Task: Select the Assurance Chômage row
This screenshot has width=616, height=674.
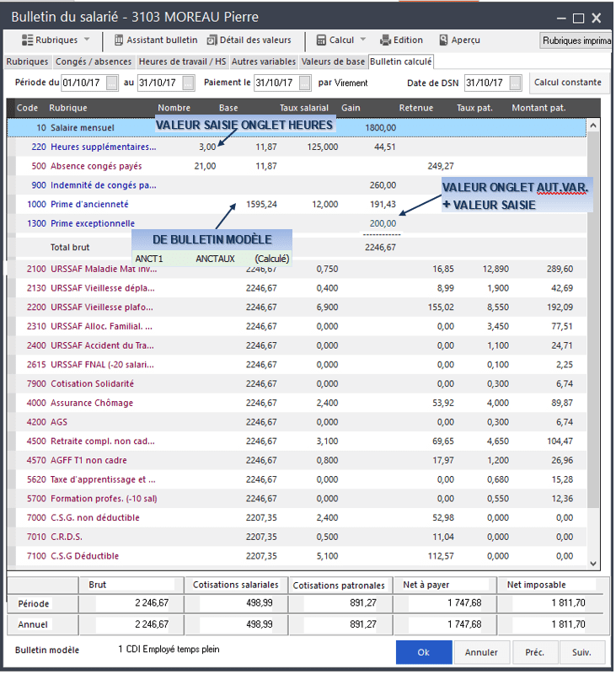Action: click(x=297, y=404)
